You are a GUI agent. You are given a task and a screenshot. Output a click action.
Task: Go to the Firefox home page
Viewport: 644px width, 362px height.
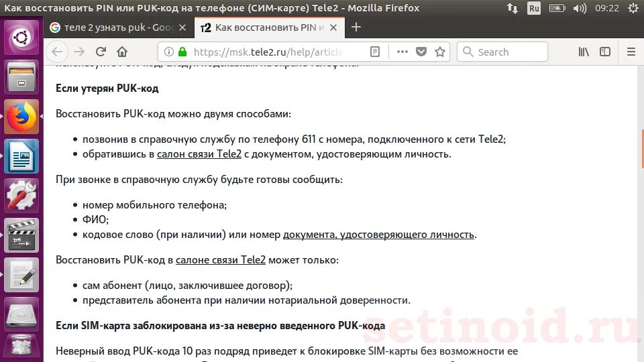(122, 52)
